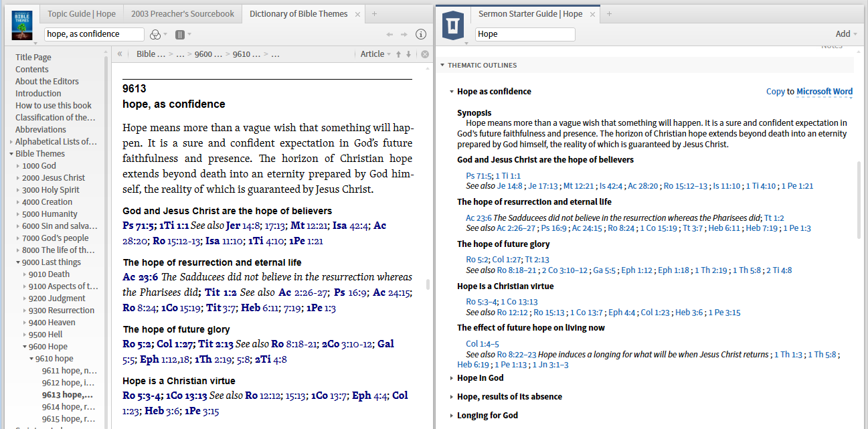
Task: Open Ps 71:5 reference in dictionary article
Action: coord(139,226)
